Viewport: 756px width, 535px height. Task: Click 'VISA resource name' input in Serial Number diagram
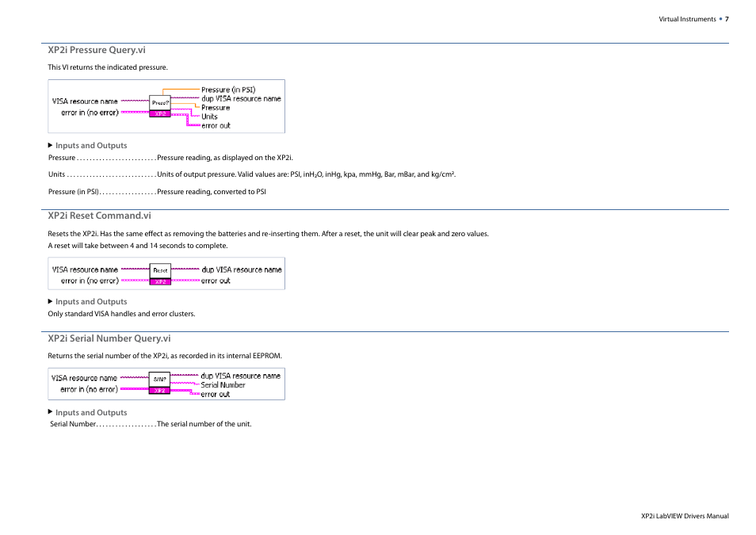[84, 378]
